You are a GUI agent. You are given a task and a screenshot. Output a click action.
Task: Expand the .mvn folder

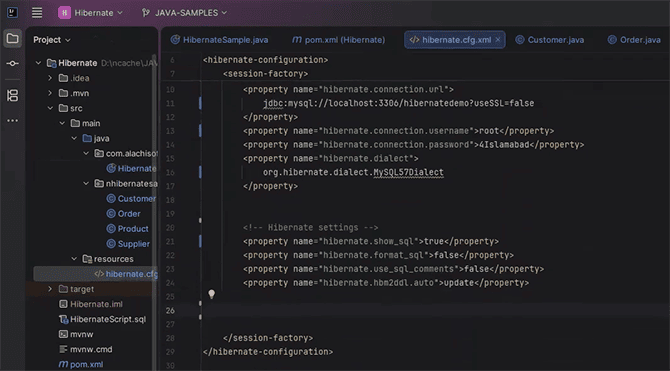point(50,93)
